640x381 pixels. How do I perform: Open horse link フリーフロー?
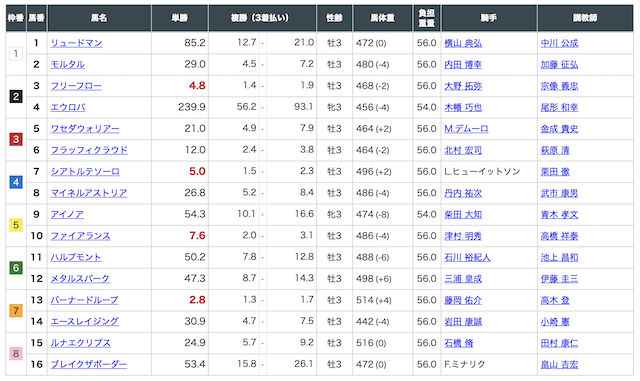coord(76,86)
